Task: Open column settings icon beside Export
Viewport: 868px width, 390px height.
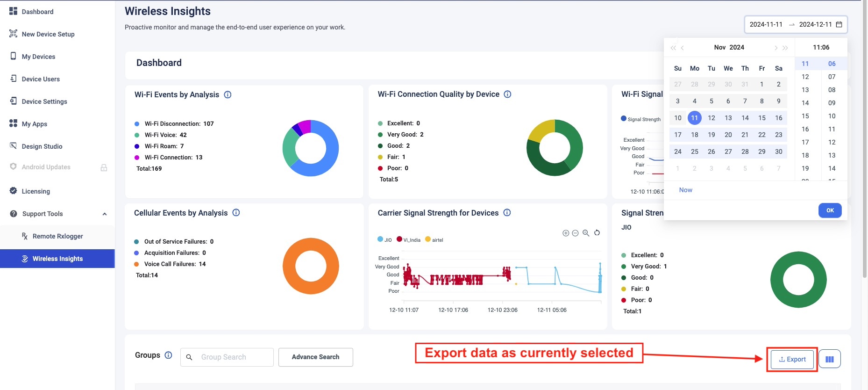Action: coord(829,359)
